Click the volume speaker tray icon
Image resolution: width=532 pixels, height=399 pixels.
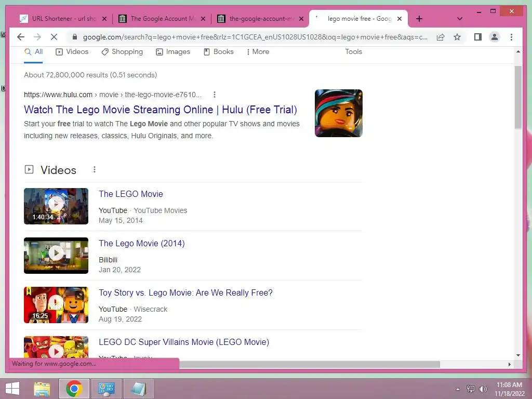483,389
